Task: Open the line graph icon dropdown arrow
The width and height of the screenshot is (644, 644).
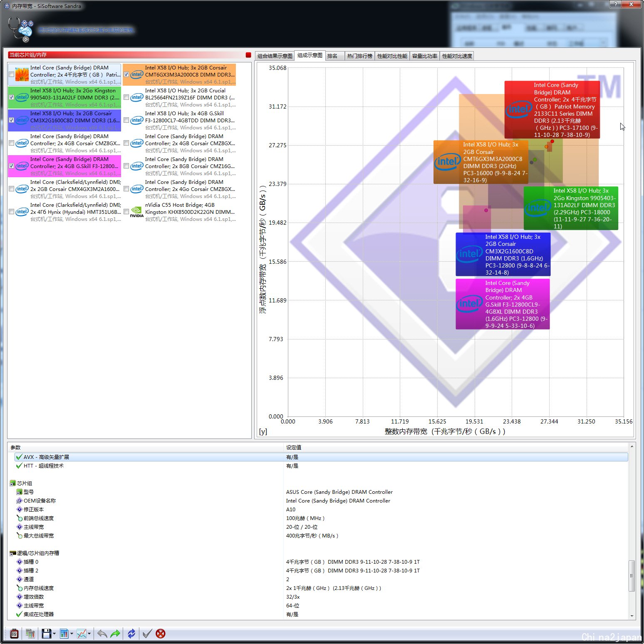Action: pyautogui.click(x=89, y=634)
